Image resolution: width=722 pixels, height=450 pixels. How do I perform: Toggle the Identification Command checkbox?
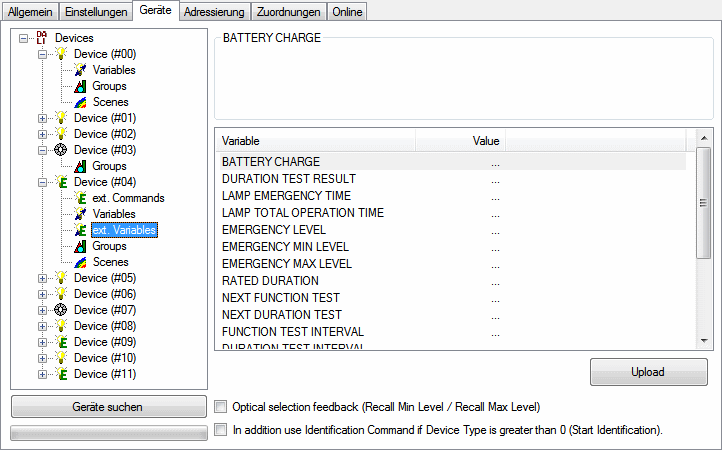click(x=221, y=430)
